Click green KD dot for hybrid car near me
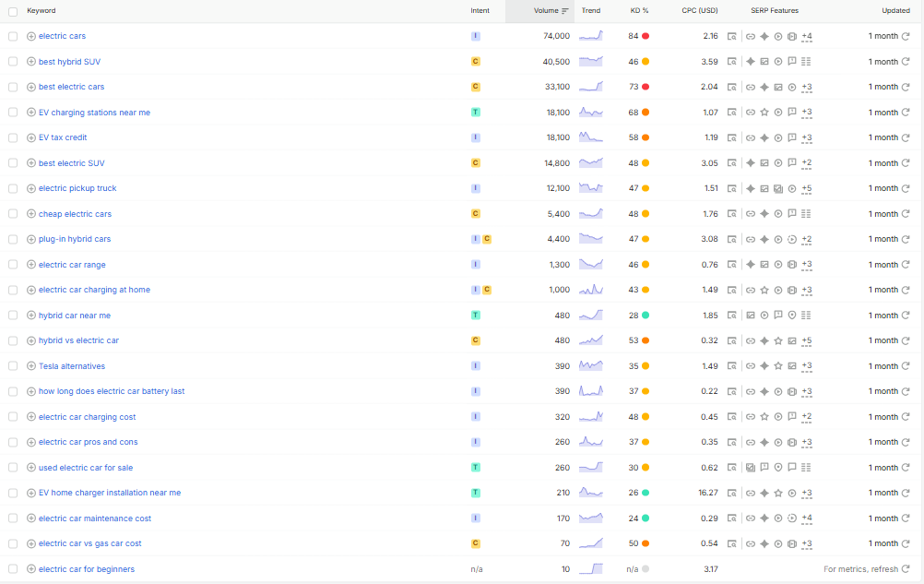The image size is (924, 584). [x=646, y=316]
